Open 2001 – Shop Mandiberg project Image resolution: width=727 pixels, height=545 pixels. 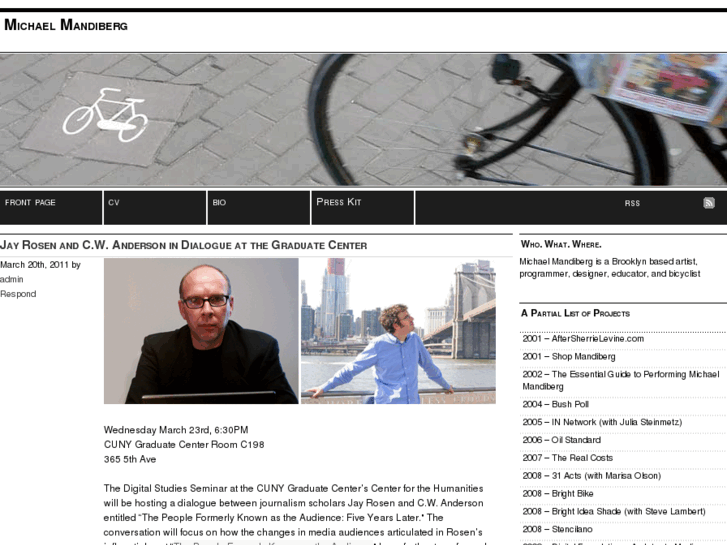click(x=568, y=356)
